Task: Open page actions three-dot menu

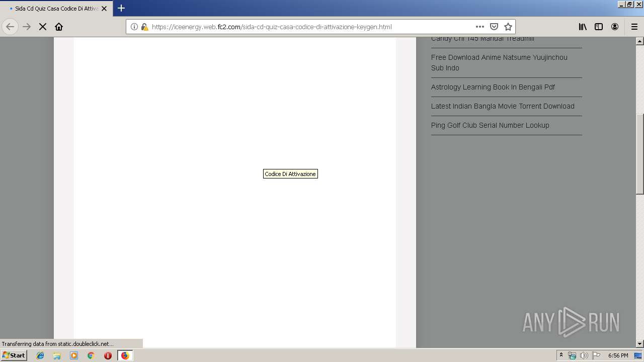Action: click(480, 27)
